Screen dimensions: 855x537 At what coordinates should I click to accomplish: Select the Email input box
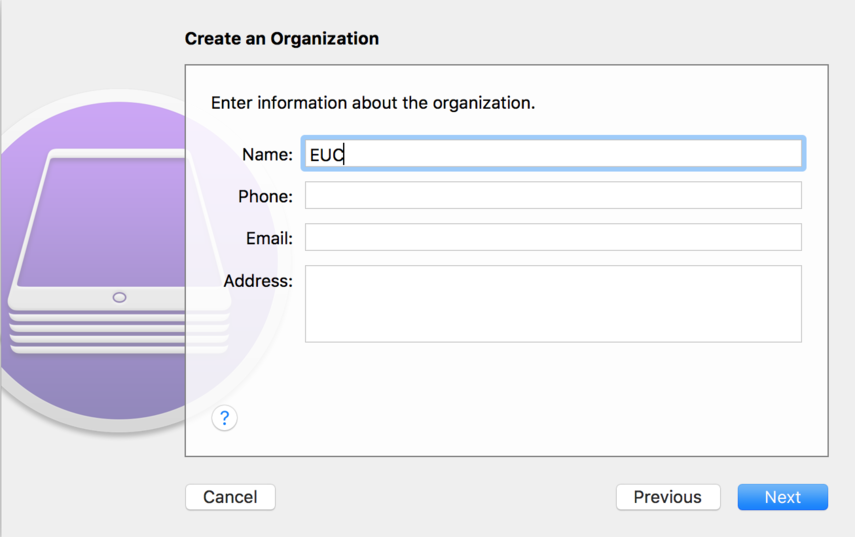(x=553, y=238)
